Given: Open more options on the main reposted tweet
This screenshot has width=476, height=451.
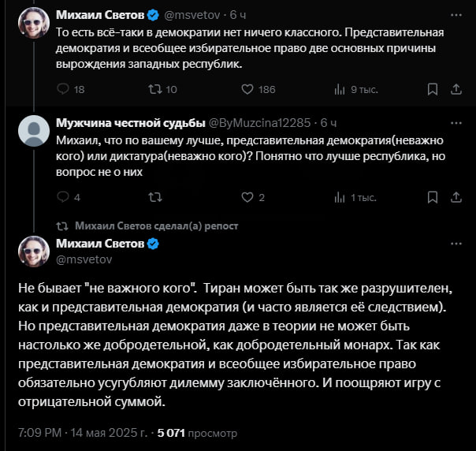Looking at the screenshot, I should [x=456, y=244].
